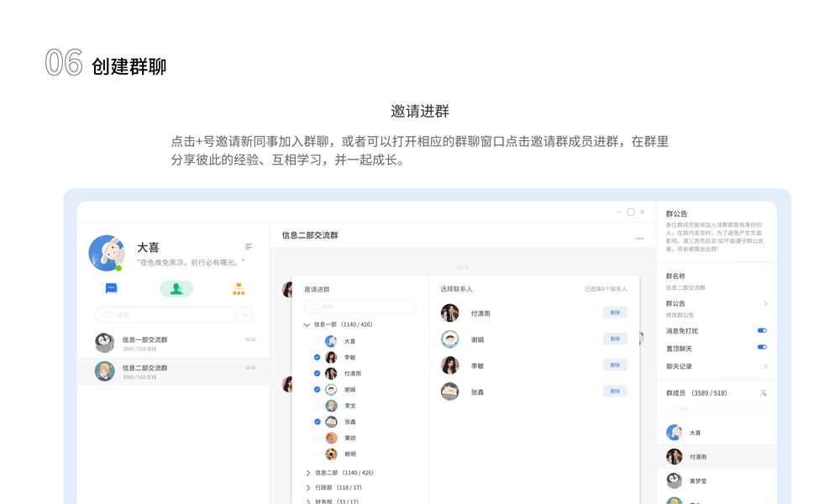Viewport: 840px width, 504px height.
Task: Maximize the chat window
Action: click(631, 212)
